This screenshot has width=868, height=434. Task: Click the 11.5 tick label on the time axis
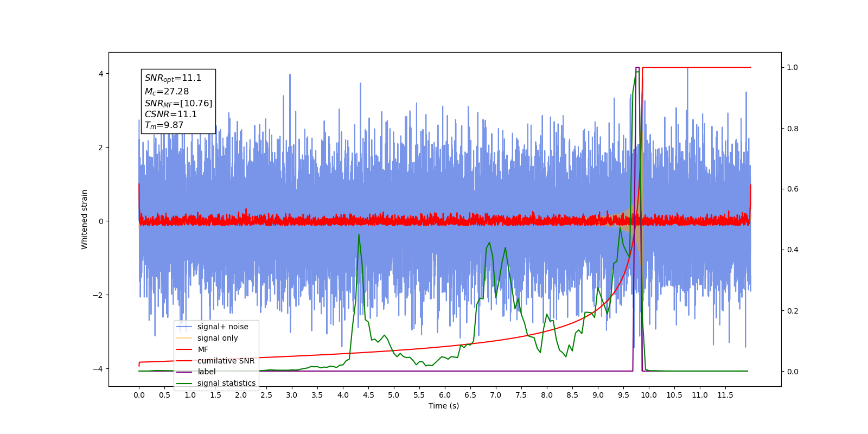click(725, 395)
